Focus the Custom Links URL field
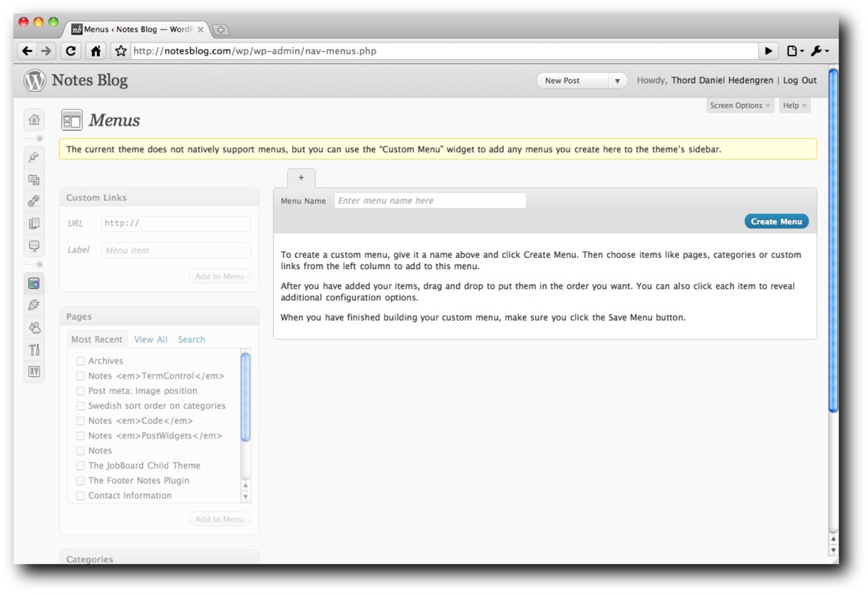Viewport: 868px width, 594px height. [175, 223]
